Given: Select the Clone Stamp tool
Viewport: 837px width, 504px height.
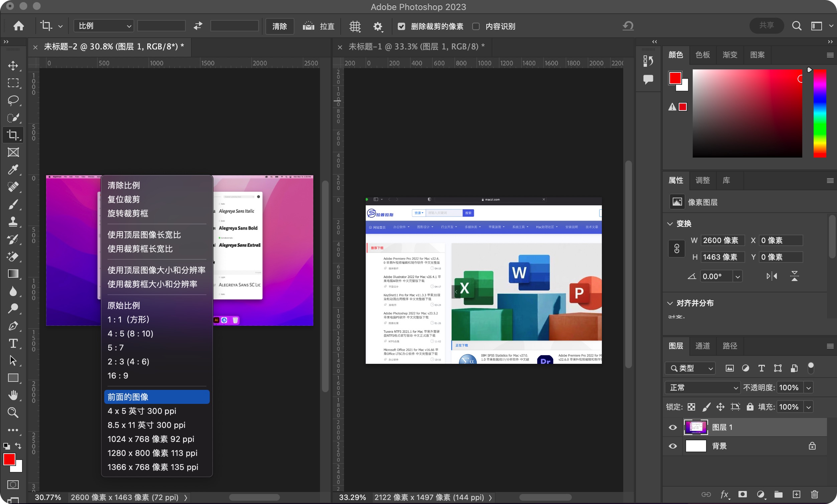Looking at the screenshot, I should click(13, 222).
